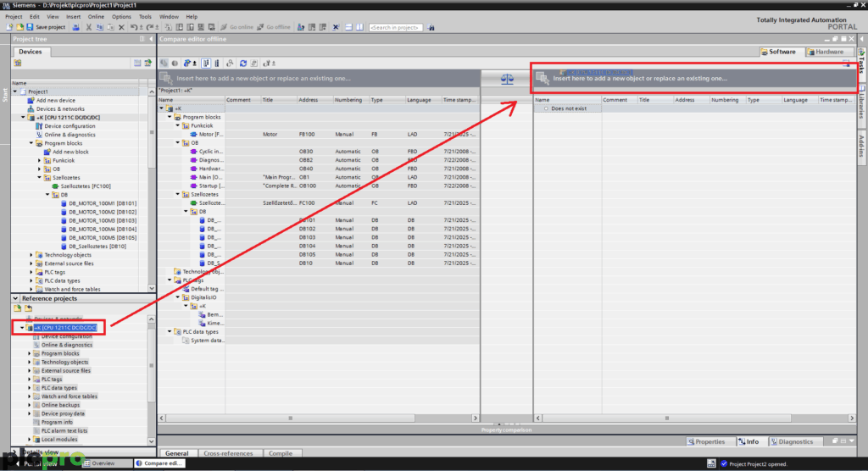868x471 pixels.
Task: Expand the Funkciok folder in the project tree
Action: coord(39,160)
